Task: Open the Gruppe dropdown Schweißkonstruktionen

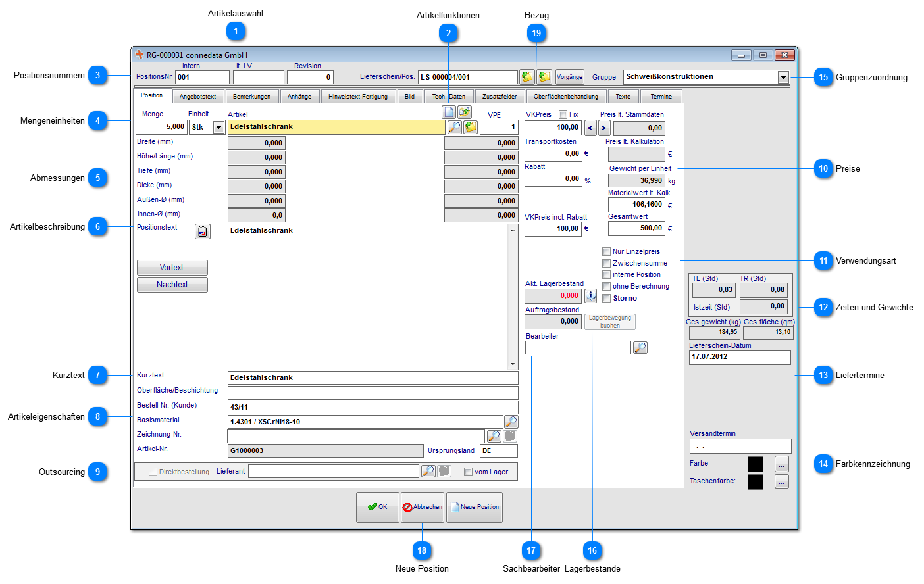Action: (x=783, y=77)
